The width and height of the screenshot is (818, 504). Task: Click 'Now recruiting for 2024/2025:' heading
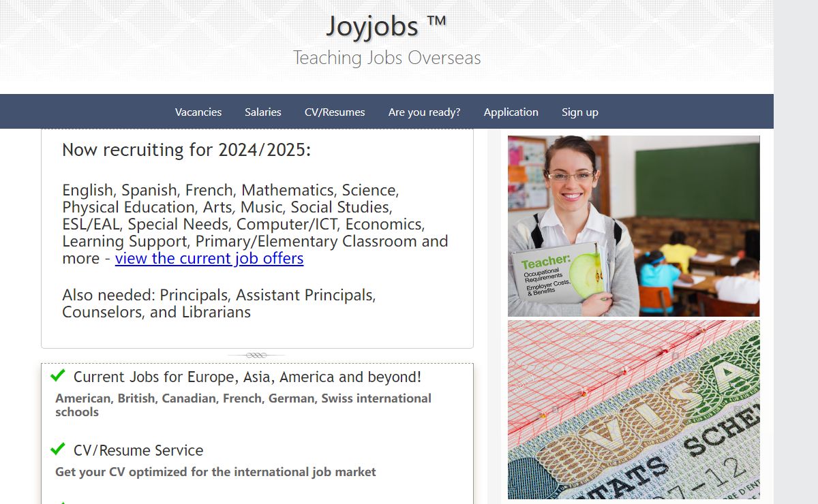pyautogui.click(x=187, y=150)
